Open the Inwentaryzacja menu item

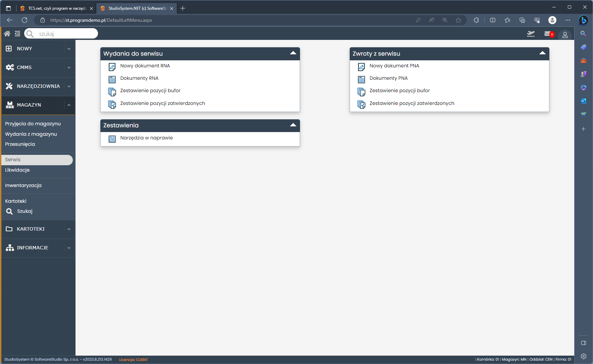coord(23,185)
